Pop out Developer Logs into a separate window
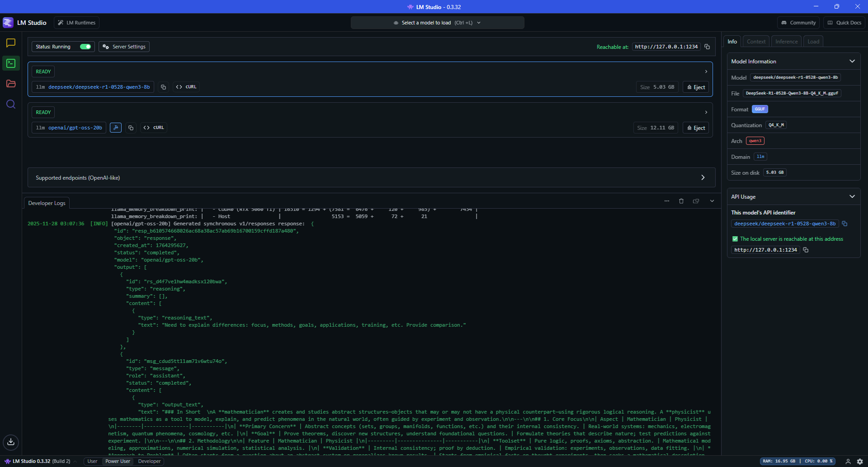 click(x=696, y=201)
